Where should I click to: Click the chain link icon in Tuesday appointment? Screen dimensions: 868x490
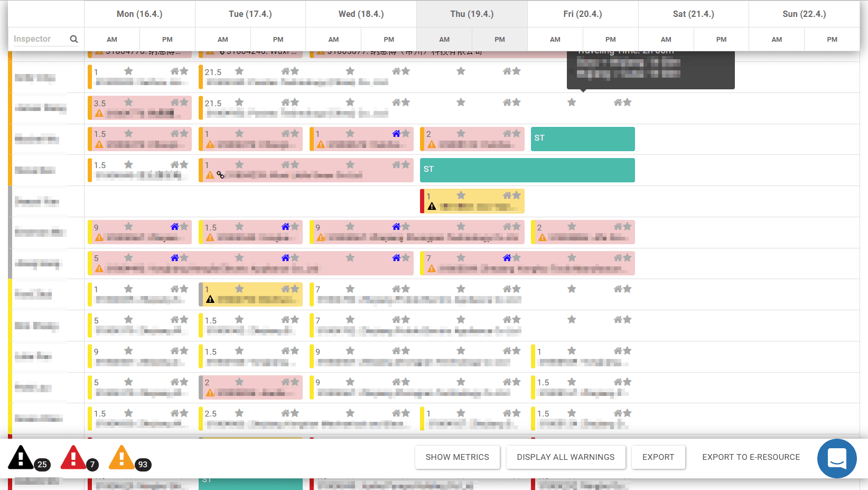click(x=220, y=175)
